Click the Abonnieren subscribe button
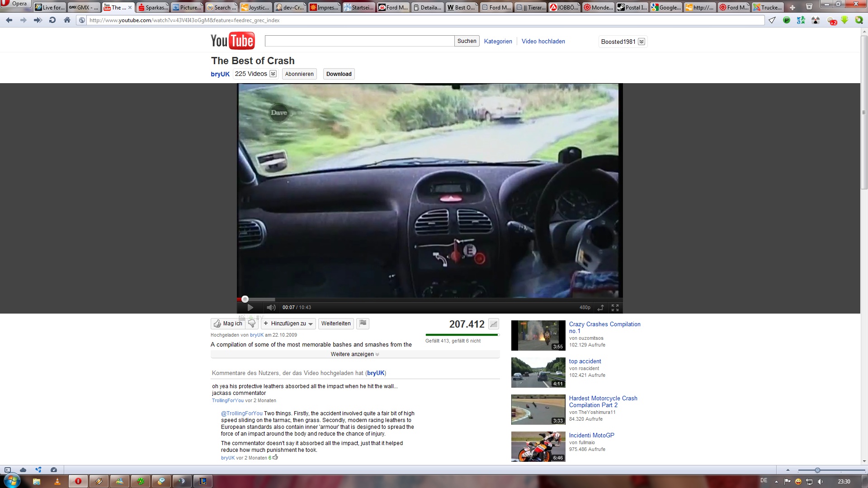 coord(299,74)
